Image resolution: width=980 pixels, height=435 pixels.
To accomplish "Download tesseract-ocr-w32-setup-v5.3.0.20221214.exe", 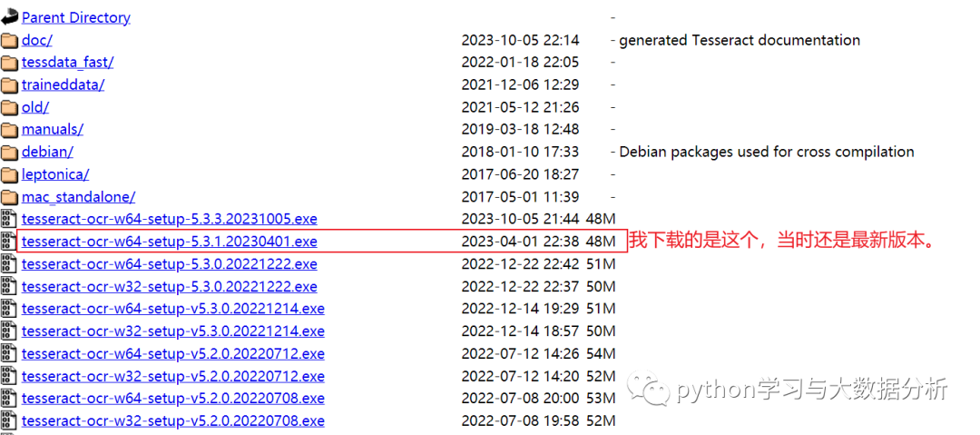I will tap(173, 331).
